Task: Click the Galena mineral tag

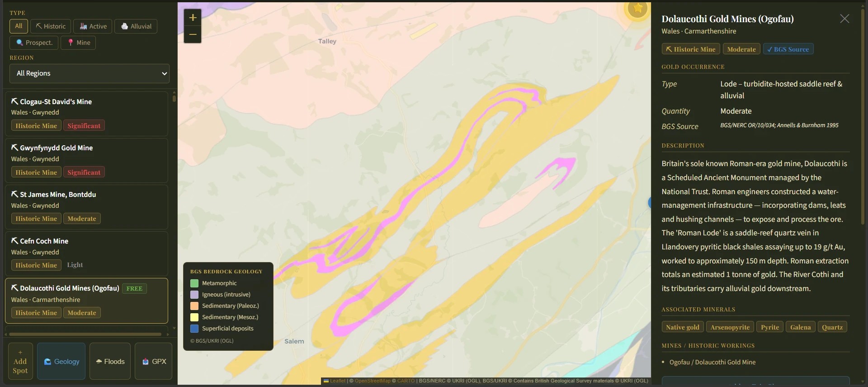Action: [x=800, y=327]
